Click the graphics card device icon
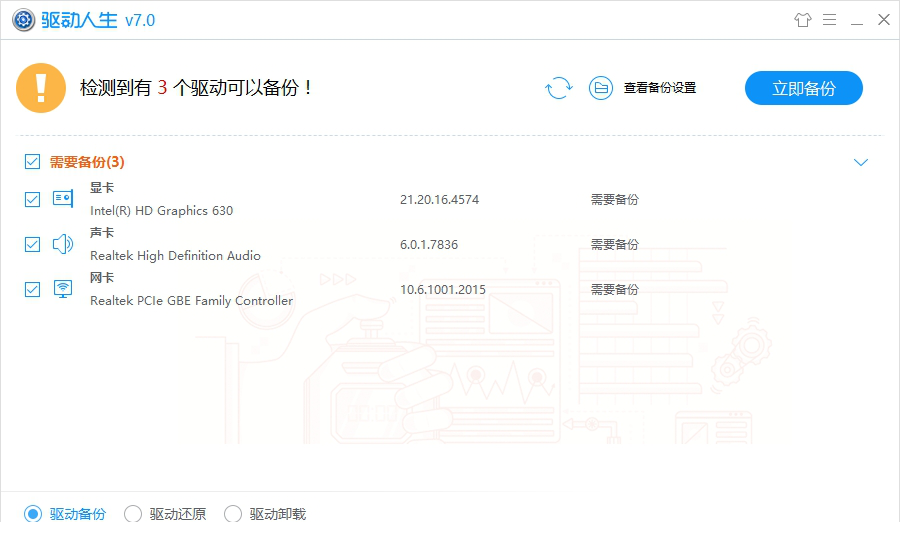Image resolution: width=900 pixels, height=542 pixels. click(63, 199)
